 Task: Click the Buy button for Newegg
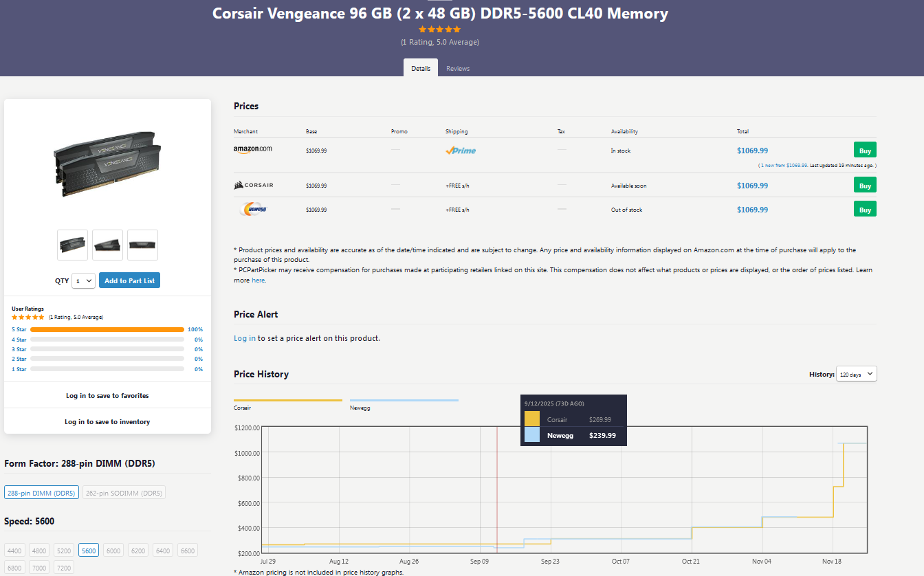(865, 210)
